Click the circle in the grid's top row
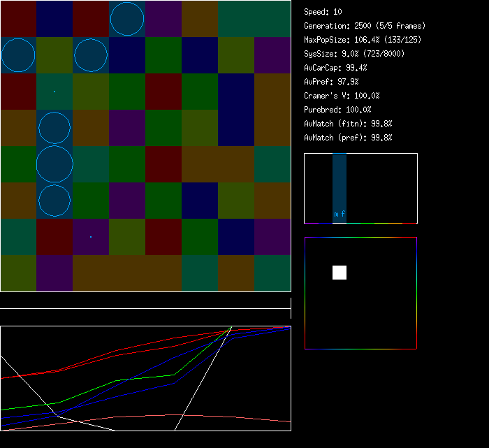The image size is (489, 448). [x=127, y=19]
